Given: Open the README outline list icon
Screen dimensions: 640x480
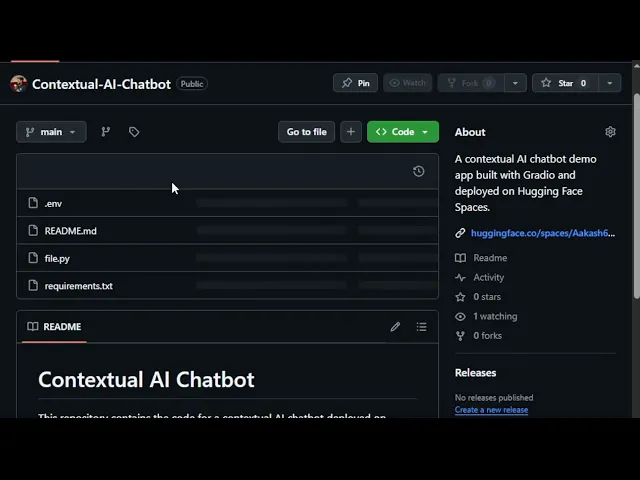Looking at the screenshot, I should pos(422,327).
